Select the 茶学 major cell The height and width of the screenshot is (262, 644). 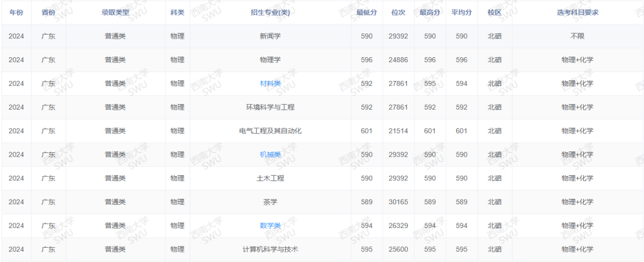click(270, 202)
